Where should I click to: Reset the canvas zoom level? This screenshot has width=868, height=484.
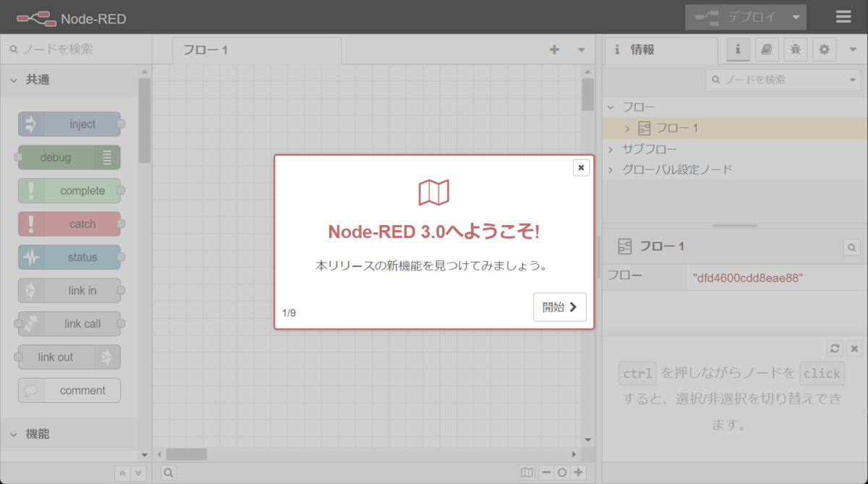point(562,472)
